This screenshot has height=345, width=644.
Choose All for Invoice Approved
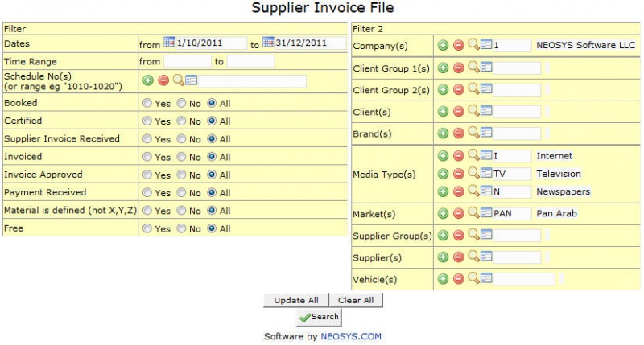pyautogui.click(x=212, y=175)
